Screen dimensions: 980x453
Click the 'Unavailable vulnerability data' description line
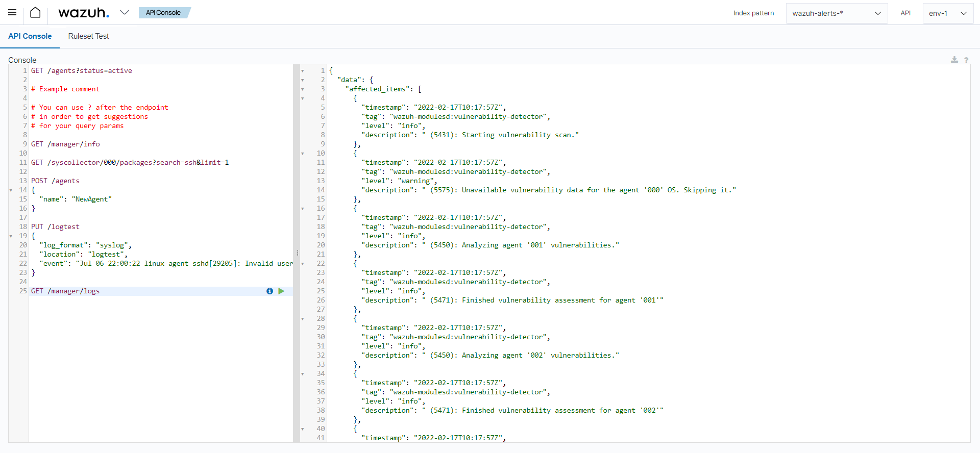[x=549, y=190]
